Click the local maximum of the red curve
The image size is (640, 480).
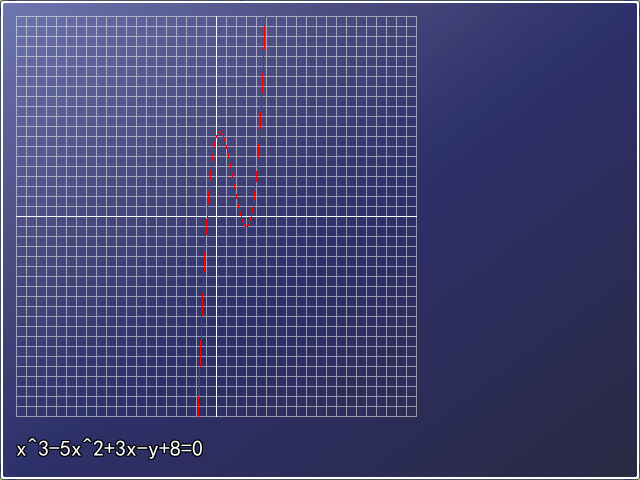pos(220,132)
